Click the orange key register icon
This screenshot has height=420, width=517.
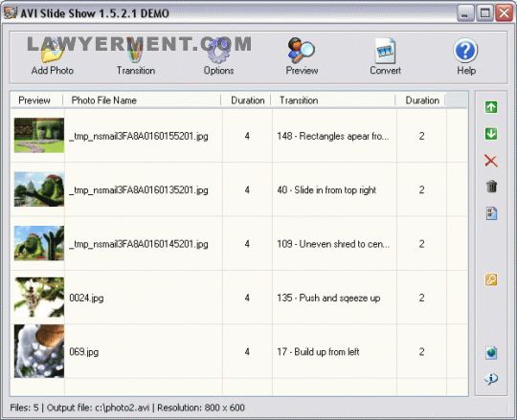(x=491, y=280)
